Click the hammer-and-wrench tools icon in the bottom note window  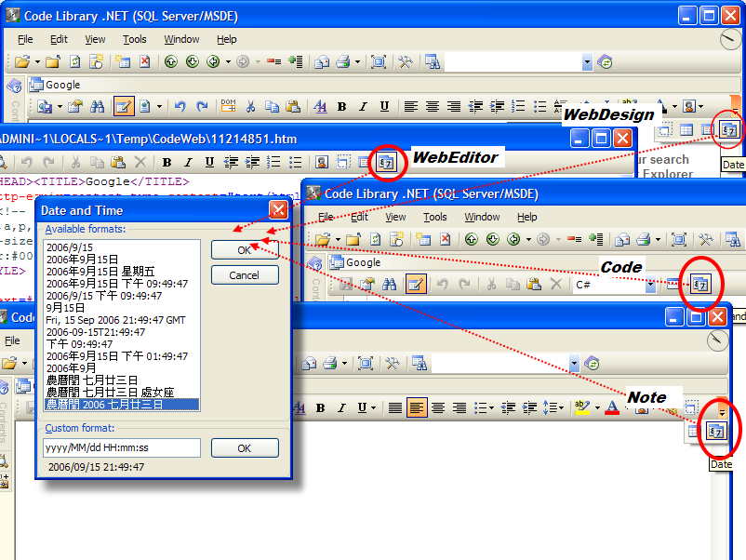(x=392, y=364)
